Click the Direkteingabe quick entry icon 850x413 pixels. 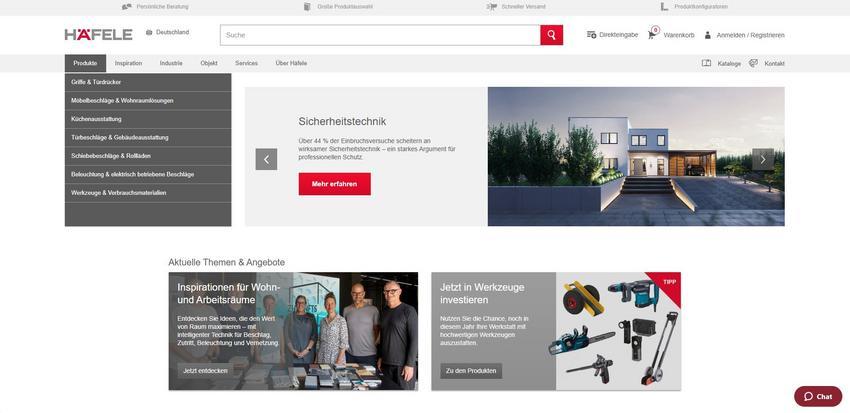(x=592, y=35)
